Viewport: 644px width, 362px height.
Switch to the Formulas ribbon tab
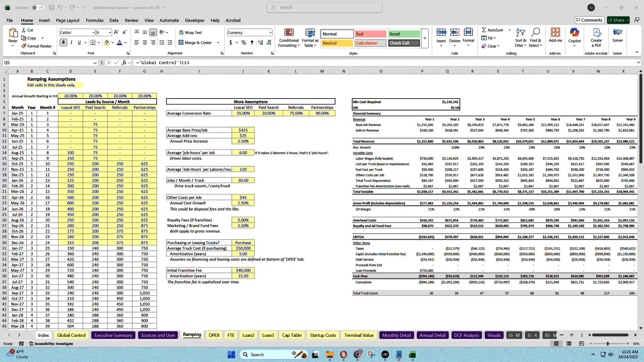coord(95,20)
